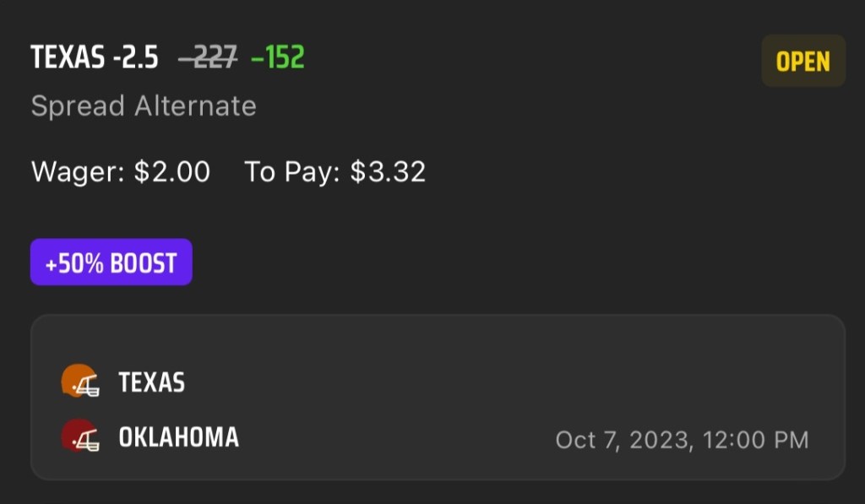
Task: Click the struck-through -227 original odds
Action: (x=208, y=57)
